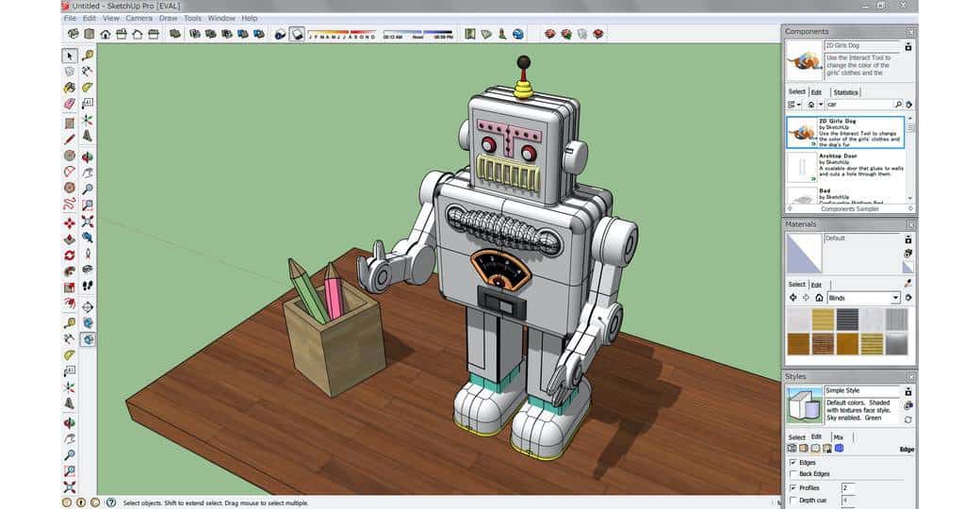Click the search magnifier in Components panel
Viewport: 980px width, 509px height.
point(899,105)
